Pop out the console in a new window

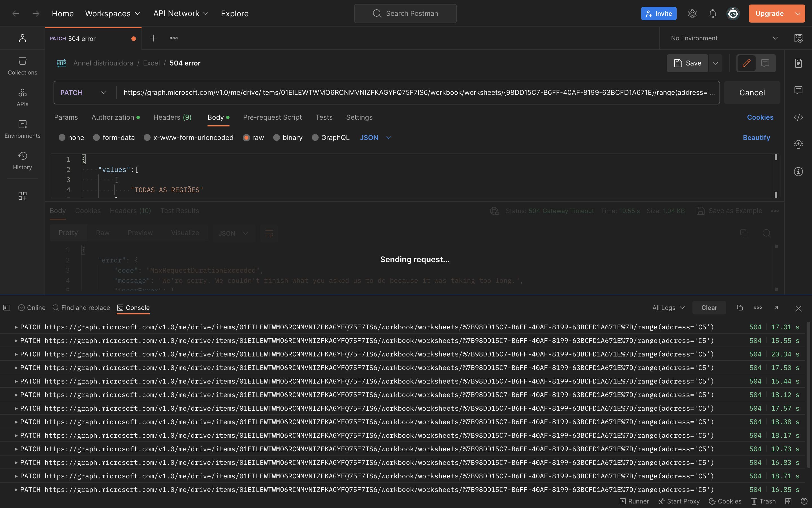776,308
